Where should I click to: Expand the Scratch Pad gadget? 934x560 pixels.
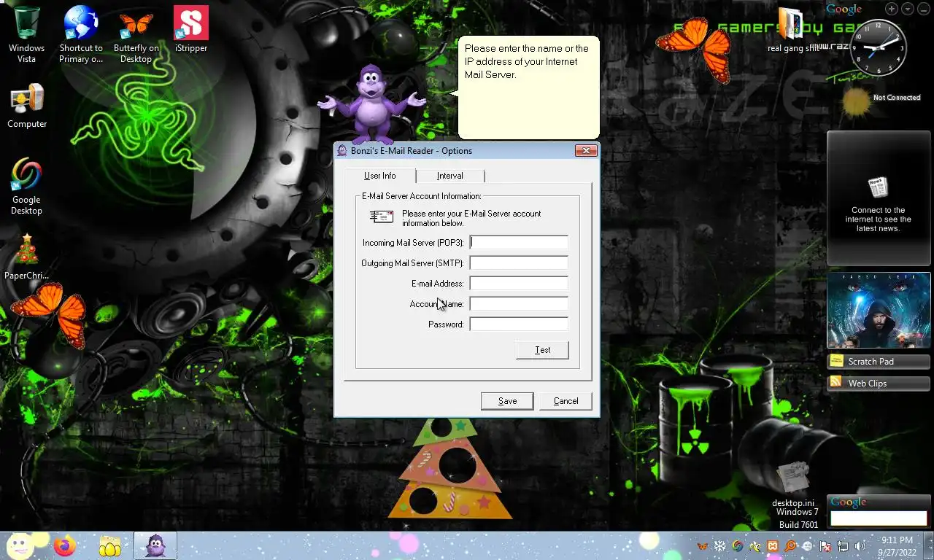tap(879, 361)
